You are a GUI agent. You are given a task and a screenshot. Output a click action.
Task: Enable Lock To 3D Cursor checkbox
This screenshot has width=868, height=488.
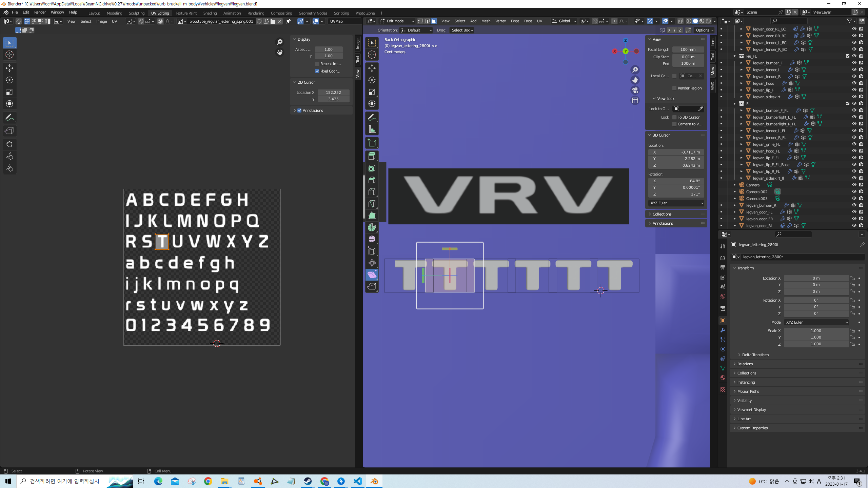(x=674, y=117)
